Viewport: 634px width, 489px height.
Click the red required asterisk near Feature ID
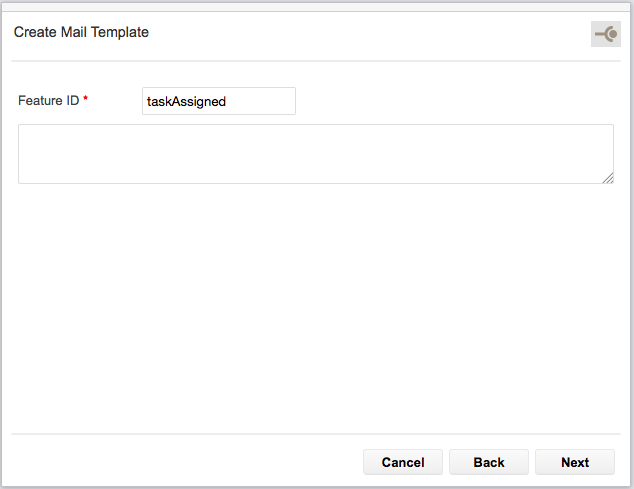(x=85, y=98)
